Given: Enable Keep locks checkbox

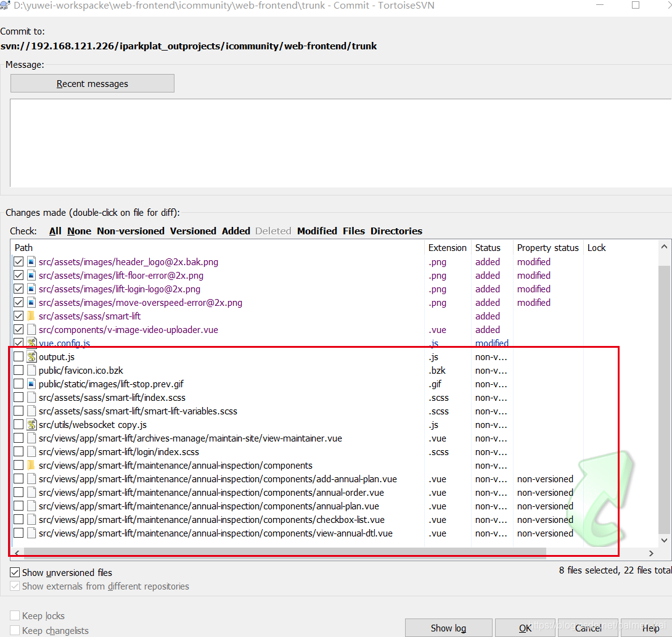Looking at the screenshot, I should point(15,615).
